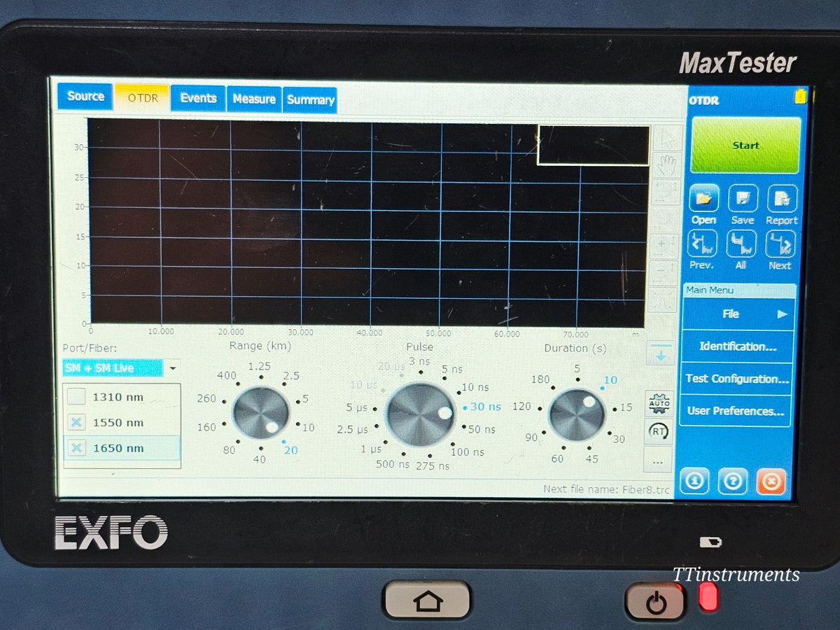
Task: Set Pulse dial to 5 ns
Action: click(x=452, y=369)
